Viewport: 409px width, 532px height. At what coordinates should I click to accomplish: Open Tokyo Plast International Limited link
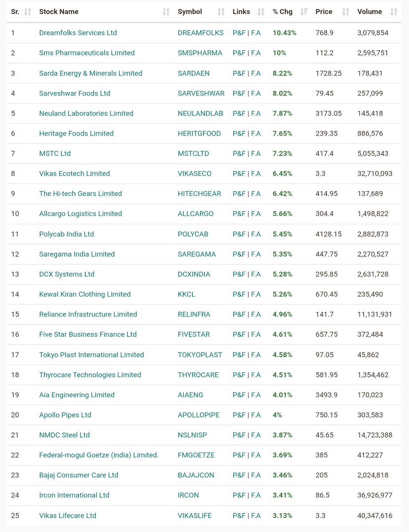pyautogui.click(x=91, y=355)
